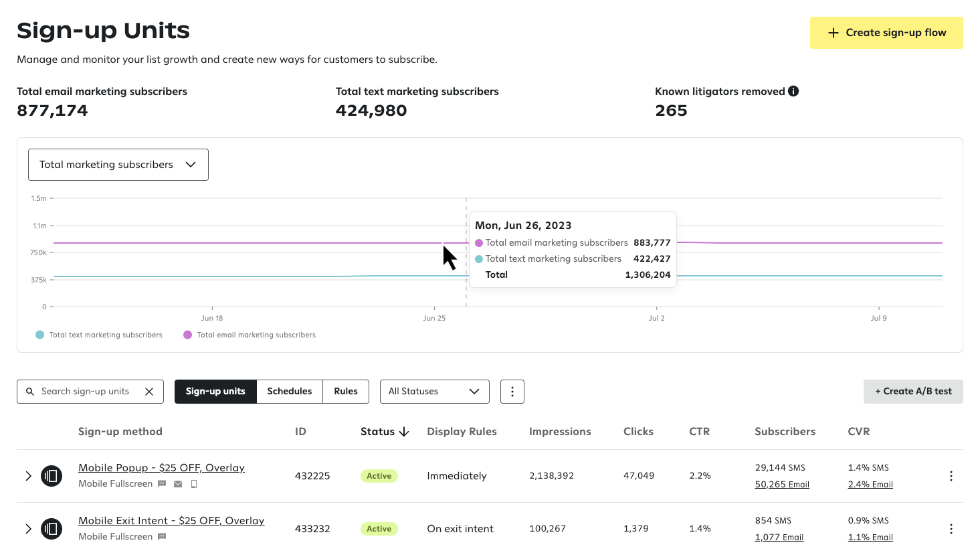Click the email envelope icon under Mobile Popup
Screen dimensions: 980x559
click(177, 483)
